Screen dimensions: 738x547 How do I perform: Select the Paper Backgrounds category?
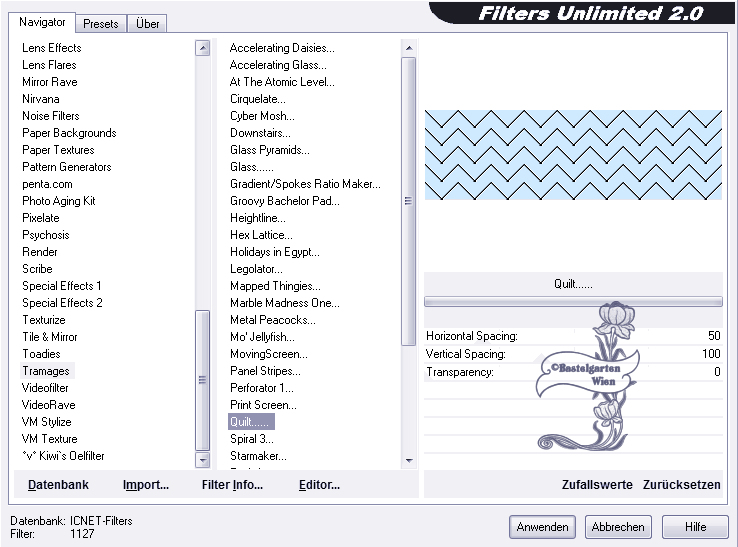click(69, 133)
